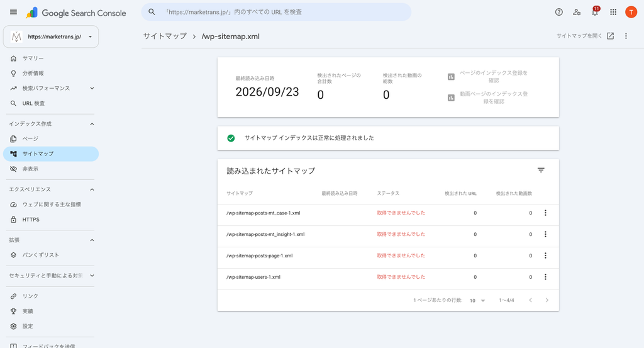The height and width of the screenshot is (348, 644).
Task: Open ページ under index creation
Action: coord(51,138)
